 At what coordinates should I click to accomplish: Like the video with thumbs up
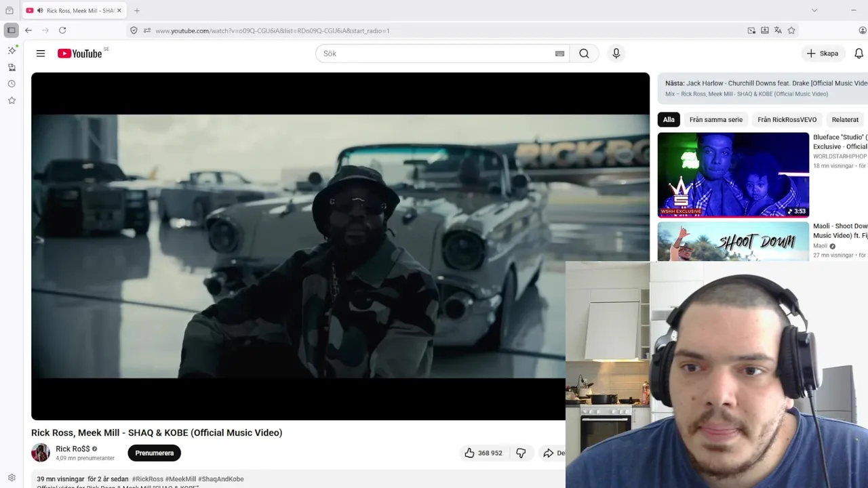click(484, 453)
